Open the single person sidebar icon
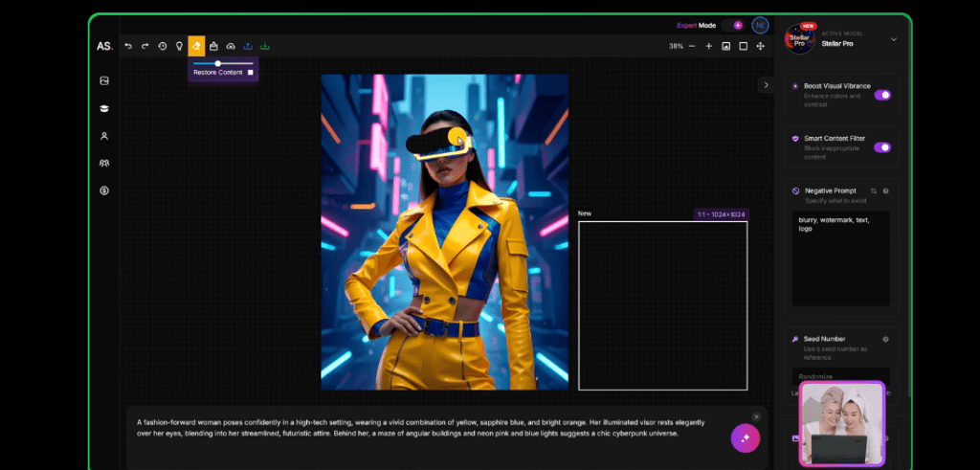The height and width of the screenshot is (470, 980). (104, 136)
